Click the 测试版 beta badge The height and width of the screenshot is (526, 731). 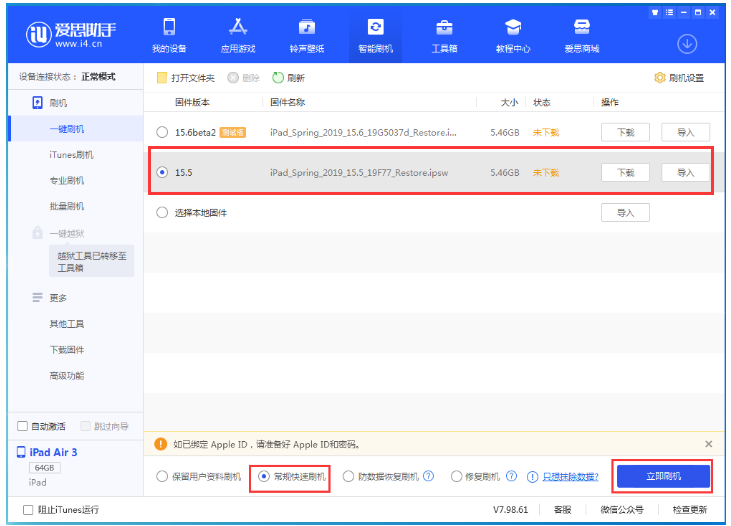[233, 132]
